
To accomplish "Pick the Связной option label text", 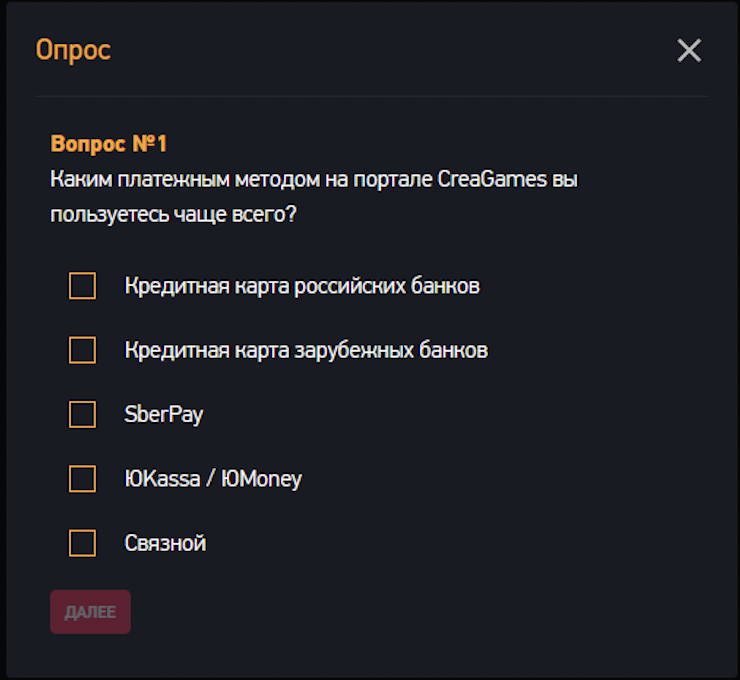I will pyautogui.click(x=165, y=543).
